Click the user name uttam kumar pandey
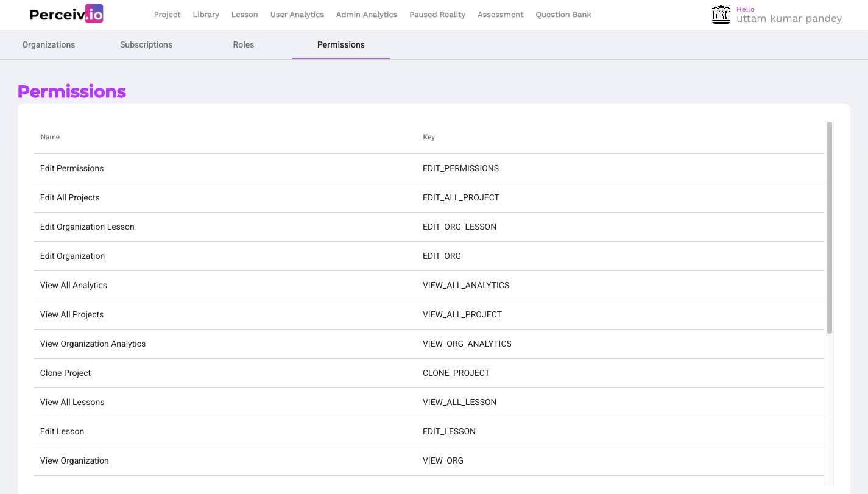The width and height of the screenshot is (868, 494). [x=789, y=19]
